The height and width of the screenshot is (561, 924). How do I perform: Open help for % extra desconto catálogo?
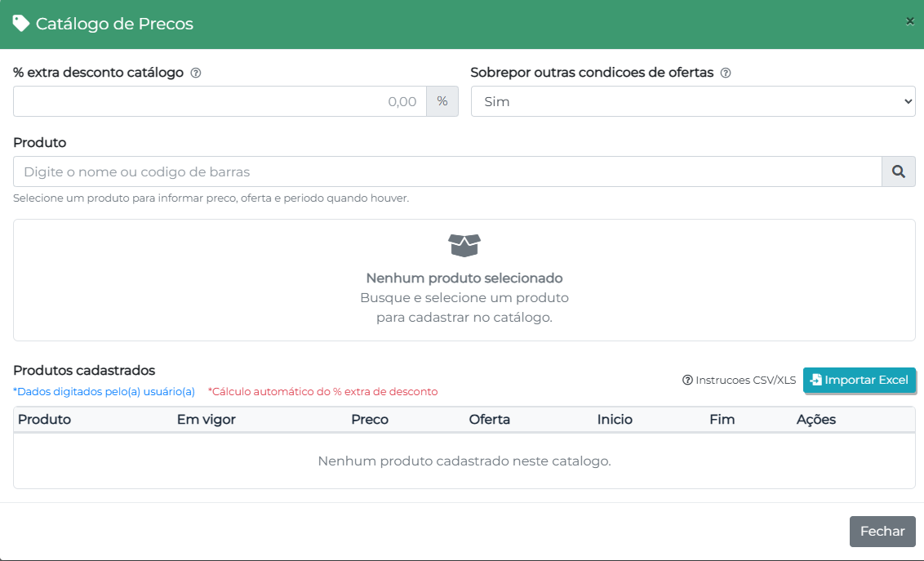(x=196, y=73)
